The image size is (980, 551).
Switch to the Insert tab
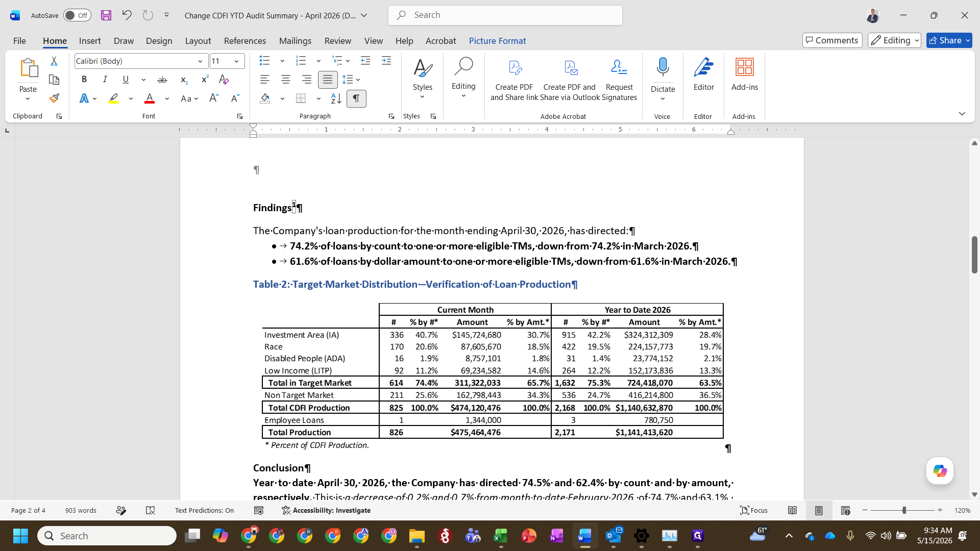90,41
